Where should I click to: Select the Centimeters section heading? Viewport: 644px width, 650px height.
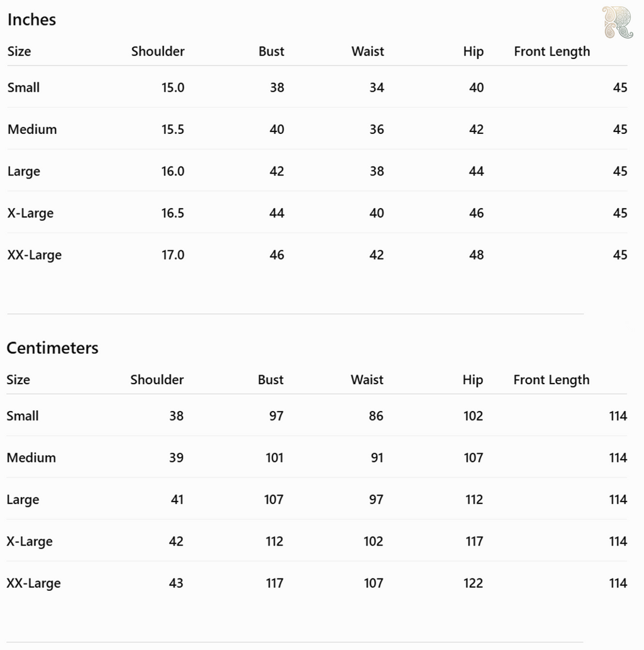tap(52, 348)
